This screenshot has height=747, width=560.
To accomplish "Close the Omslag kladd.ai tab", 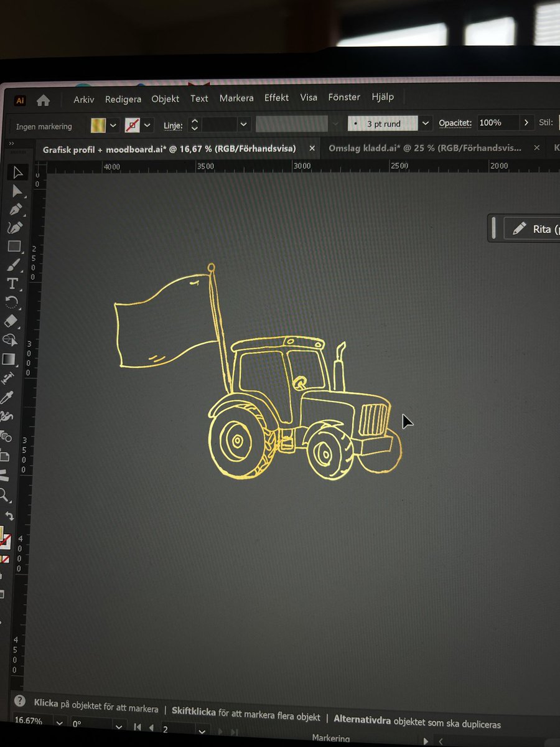I will click(538, 148).
